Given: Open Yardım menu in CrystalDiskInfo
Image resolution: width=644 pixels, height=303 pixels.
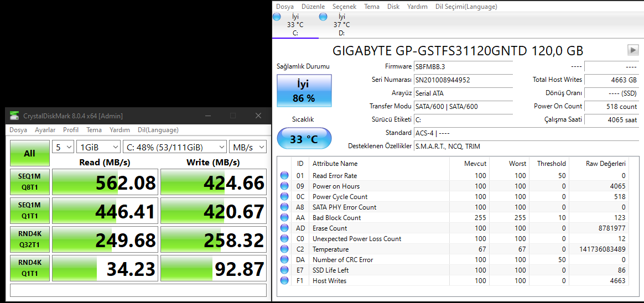Looking at the screenshot, I should point(417,7).
